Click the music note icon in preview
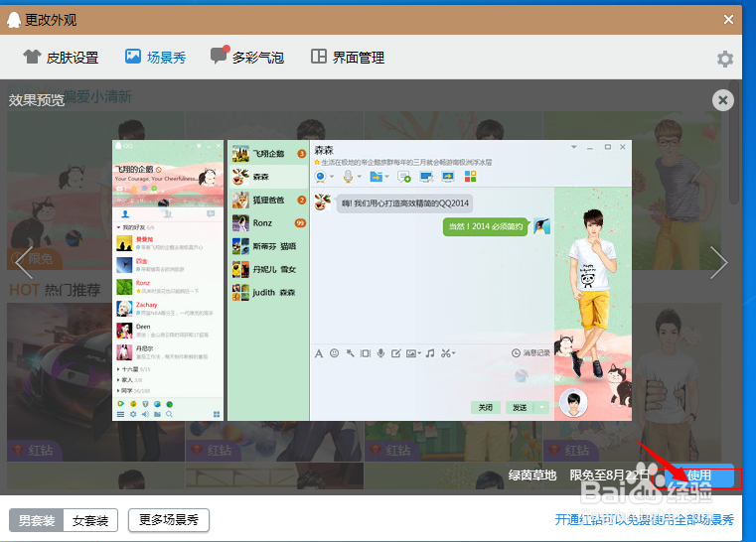756x542 pixels. click(430, 353)
